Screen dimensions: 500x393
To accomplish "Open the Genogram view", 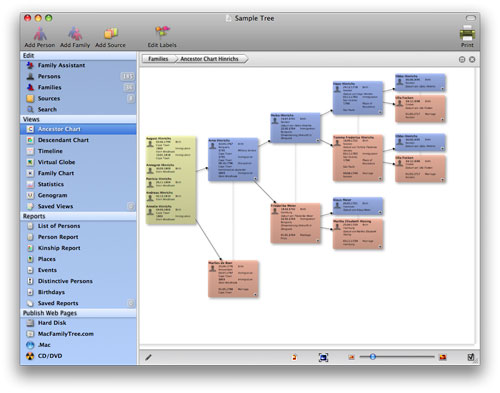I will [78, 195].
